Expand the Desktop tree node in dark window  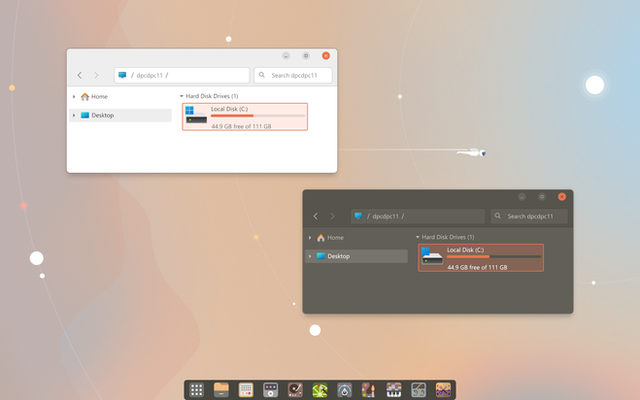[x=310, y=256]
